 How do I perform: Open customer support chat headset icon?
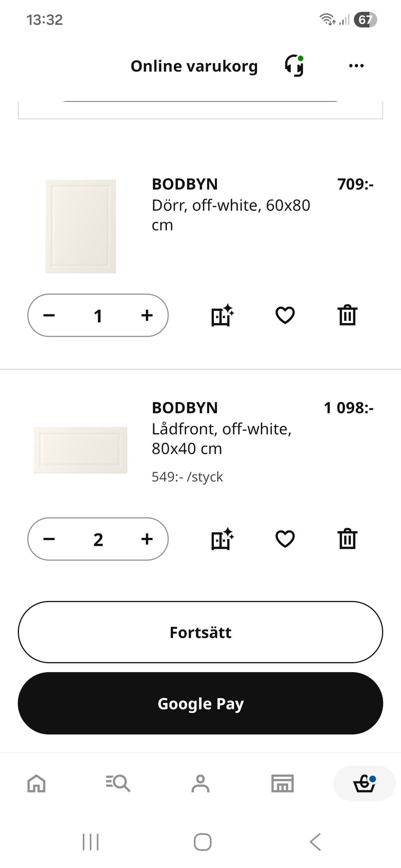point(294,66)
